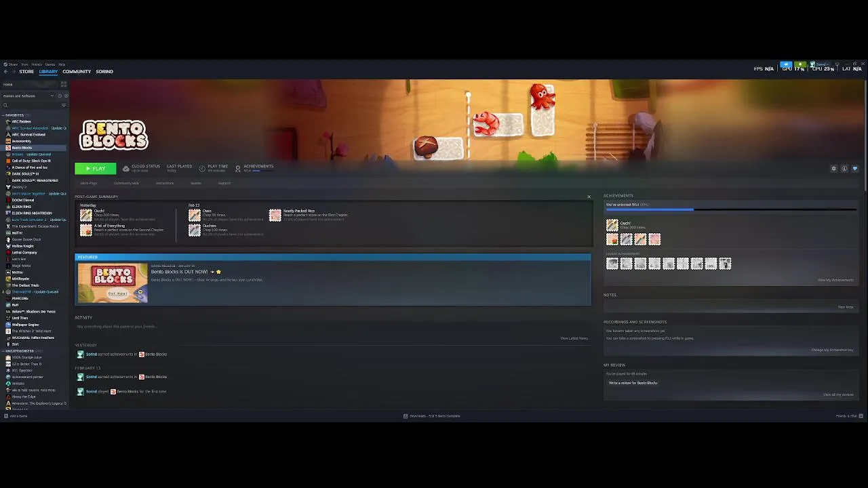868x488 pixels.
Task: Click the first locked achievement icon
Action: tap(612, 264)
